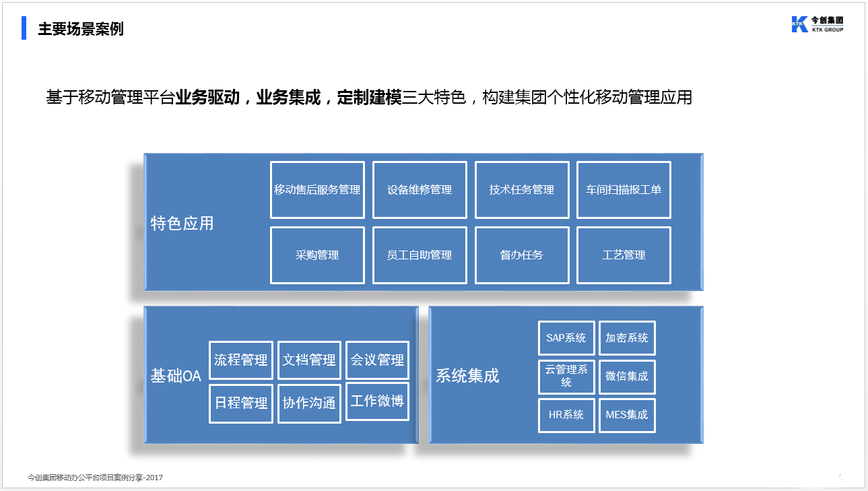Select the 员工自助管理 box

420,255
